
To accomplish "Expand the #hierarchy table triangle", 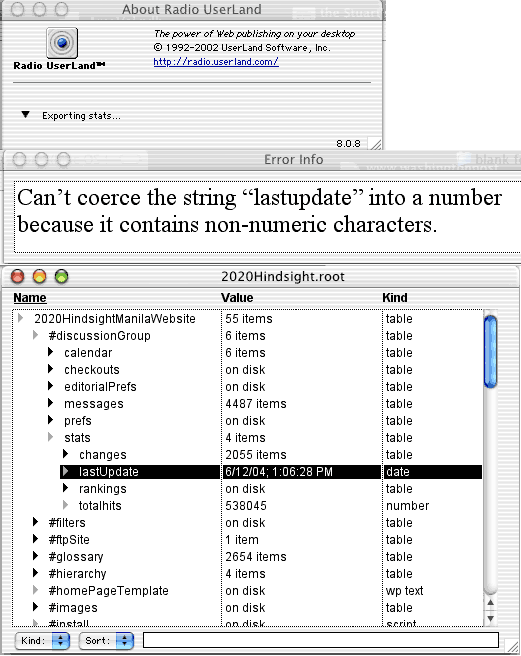I will [36, 573].
